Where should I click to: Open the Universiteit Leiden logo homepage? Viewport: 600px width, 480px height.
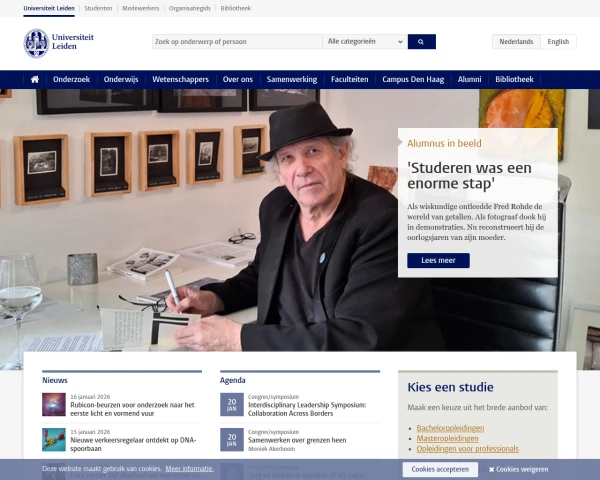click(59, 43)
